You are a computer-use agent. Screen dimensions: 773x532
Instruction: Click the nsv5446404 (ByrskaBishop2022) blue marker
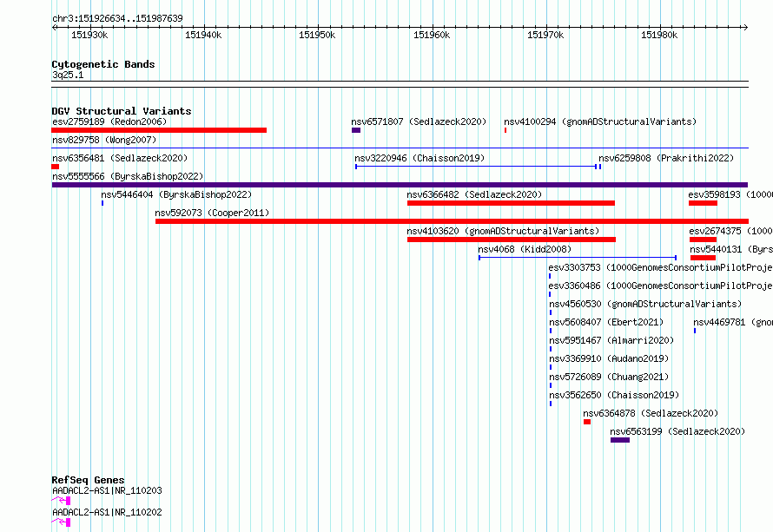(102, 203)
